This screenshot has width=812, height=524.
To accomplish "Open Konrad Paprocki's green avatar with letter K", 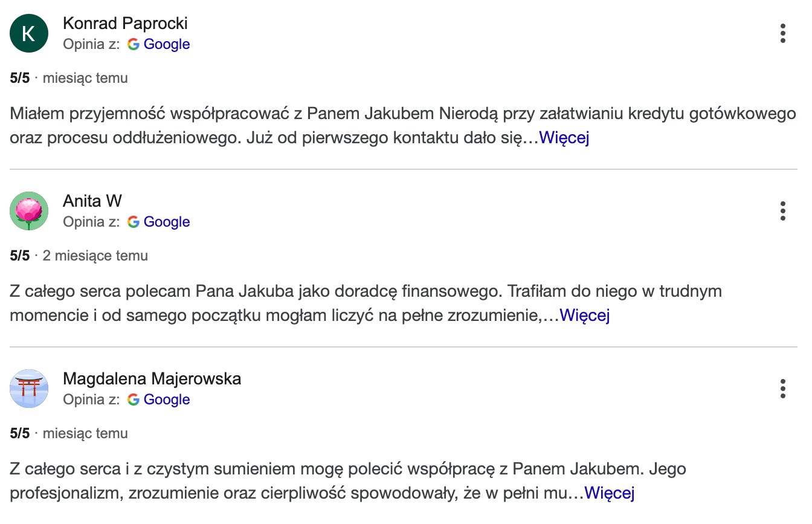I will (28, 33).
